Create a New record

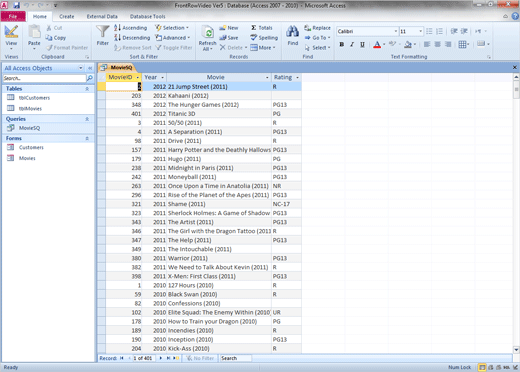pyautogui.click(x=229, y=28)
